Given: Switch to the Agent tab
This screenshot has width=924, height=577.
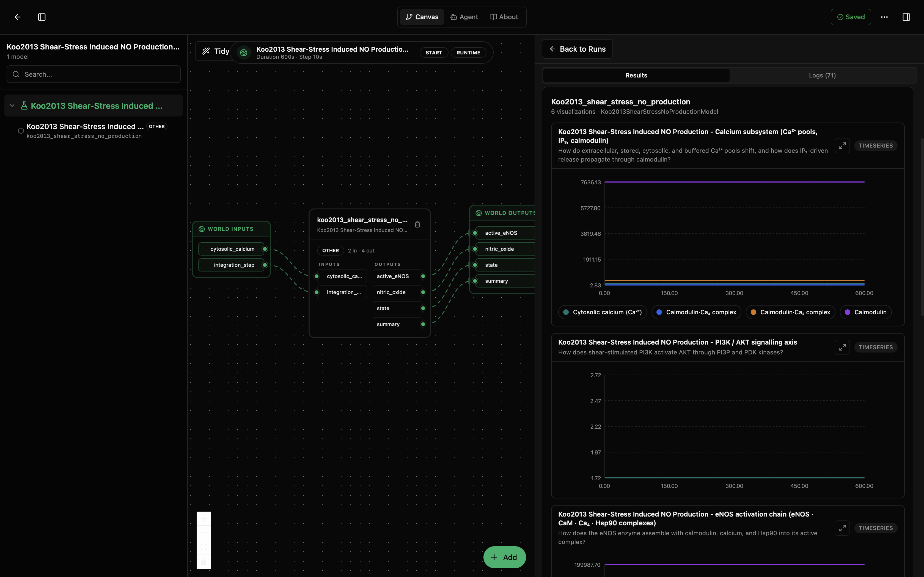Looking at the screenshot, I should (464, 17).
